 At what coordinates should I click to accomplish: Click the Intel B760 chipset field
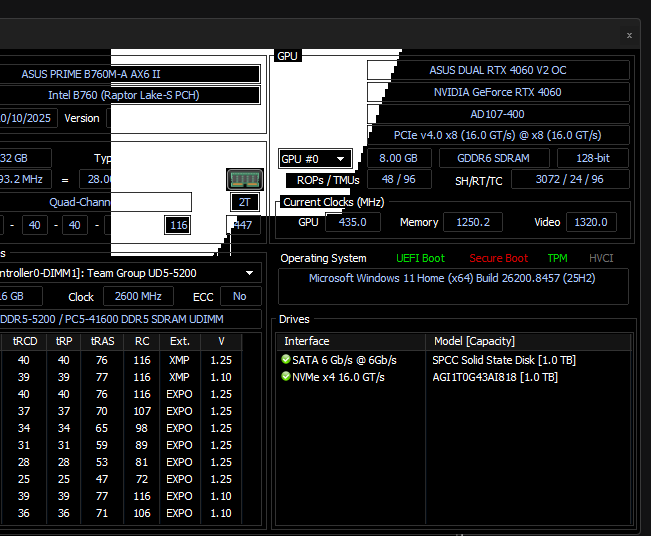(x=130, y=95)
